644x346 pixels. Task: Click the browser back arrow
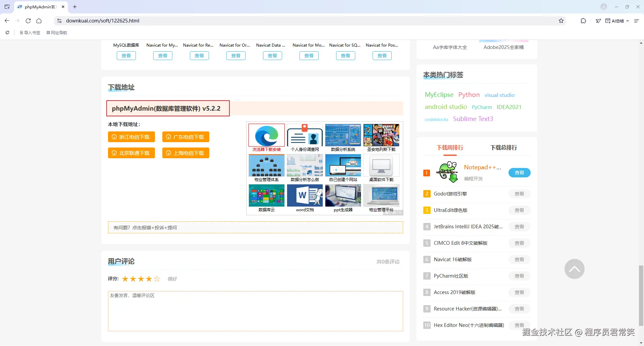point(7,21)
